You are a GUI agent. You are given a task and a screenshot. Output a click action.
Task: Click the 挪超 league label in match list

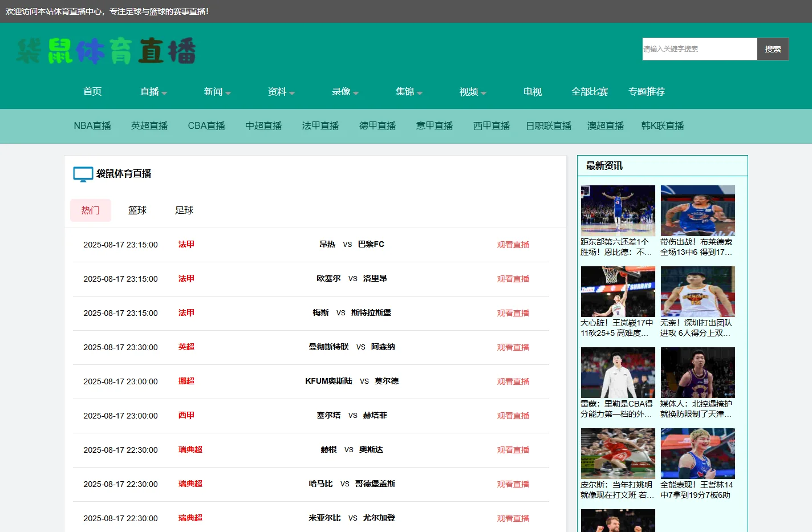coord(186,381)
